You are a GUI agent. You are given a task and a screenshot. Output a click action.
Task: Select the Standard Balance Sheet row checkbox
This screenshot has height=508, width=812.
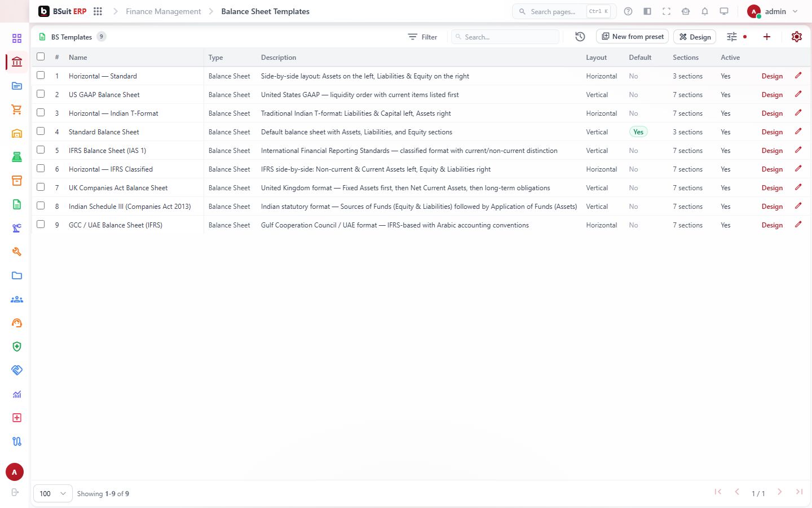(x=41, y=131)
